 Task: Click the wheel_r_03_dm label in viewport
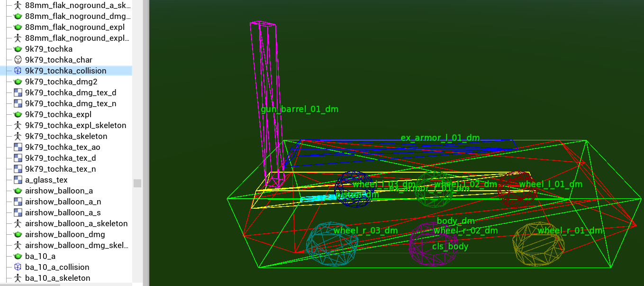(365, 231)
